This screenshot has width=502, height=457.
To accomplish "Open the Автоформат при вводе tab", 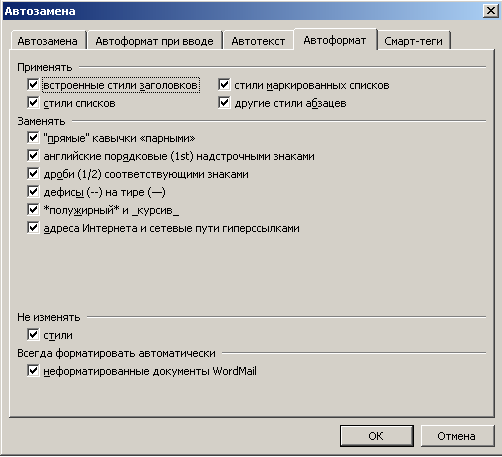I will [154, 41].
